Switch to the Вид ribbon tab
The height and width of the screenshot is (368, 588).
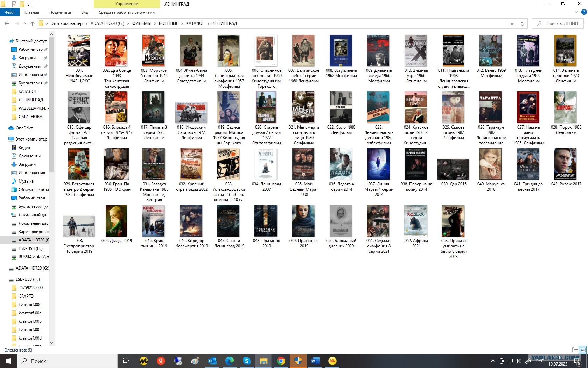pyautogui.click(x=85, y=12)
